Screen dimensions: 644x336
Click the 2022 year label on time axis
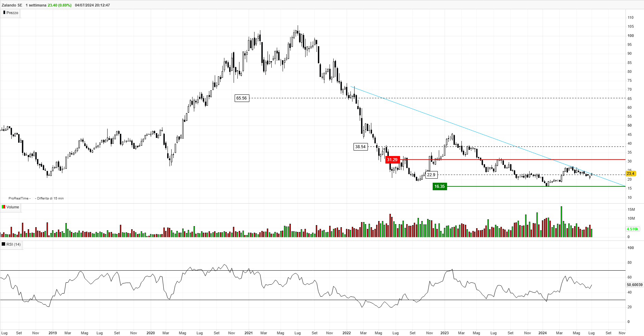click(x=347, y=333)
